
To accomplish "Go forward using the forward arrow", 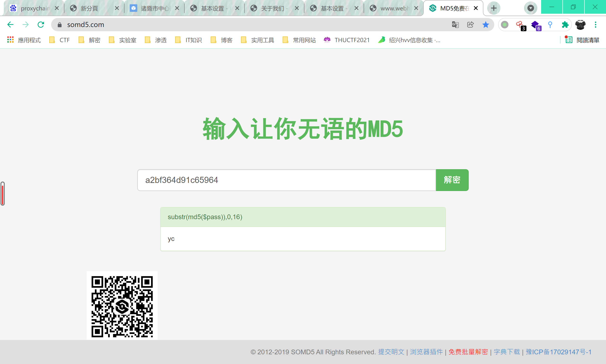I will point(26,25).
